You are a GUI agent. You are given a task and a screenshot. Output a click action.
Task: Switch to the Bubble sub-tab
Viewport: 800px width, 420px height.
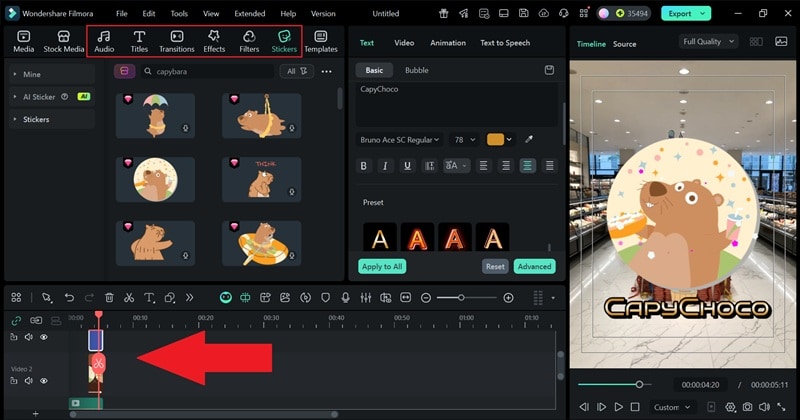coord(416,70)
